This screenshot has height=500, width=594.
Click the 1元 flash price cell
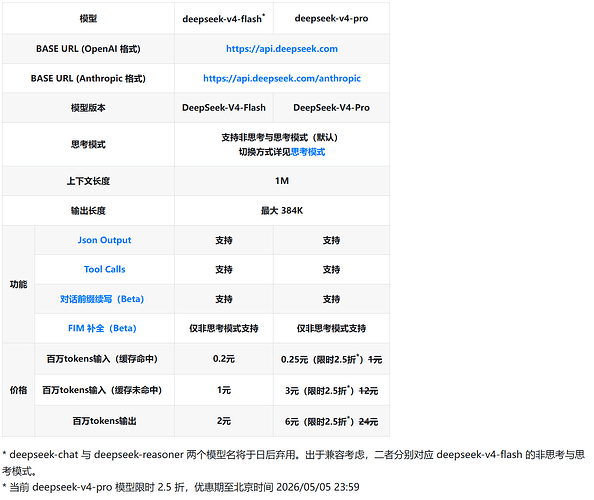point(224,390)
